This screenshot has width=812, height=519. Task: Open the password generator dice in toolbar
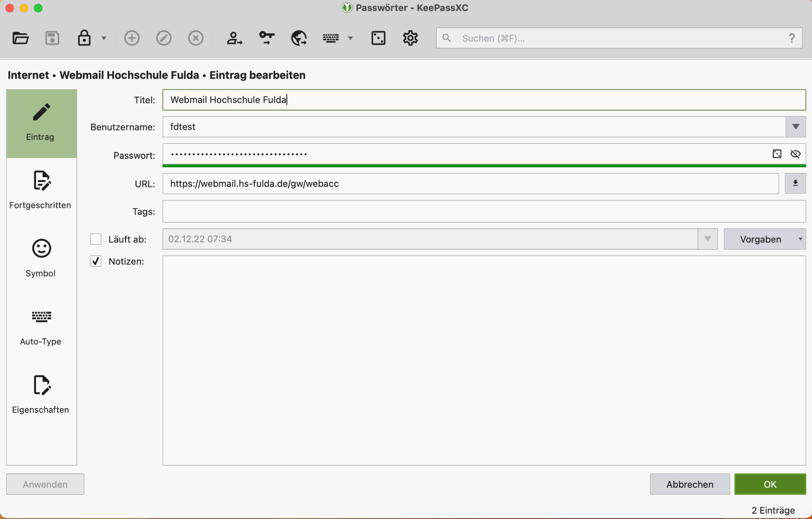click(378, 38)
